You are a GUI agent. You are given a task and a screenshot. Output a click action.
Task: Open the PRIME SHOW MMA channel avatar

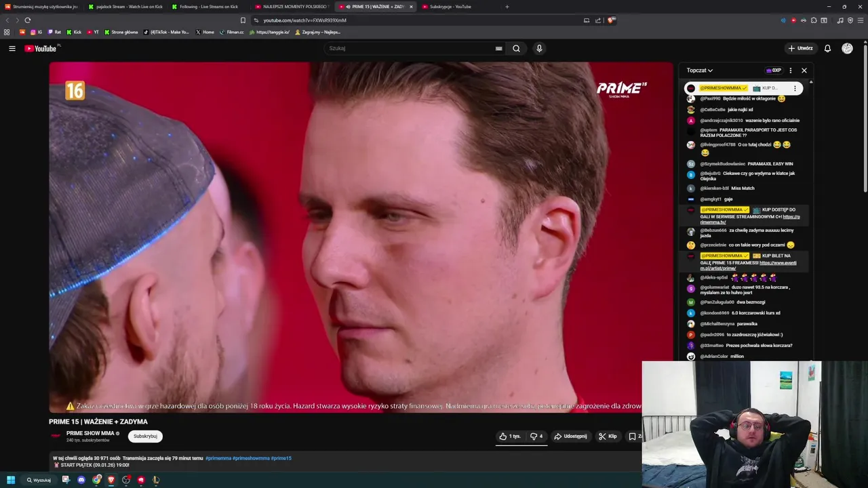(x=56, y=436)
